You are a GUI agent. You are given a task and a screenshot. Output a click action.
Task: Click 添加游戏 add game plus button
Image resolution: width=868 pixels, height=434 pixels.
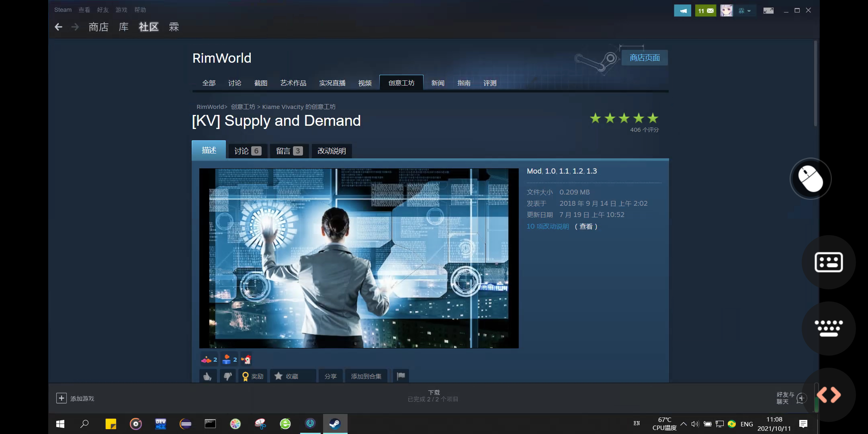click(x=61, y=398)
